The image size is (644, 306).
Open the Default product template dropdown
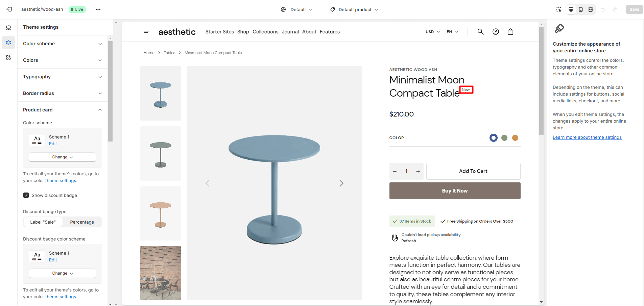coord(354,9)
